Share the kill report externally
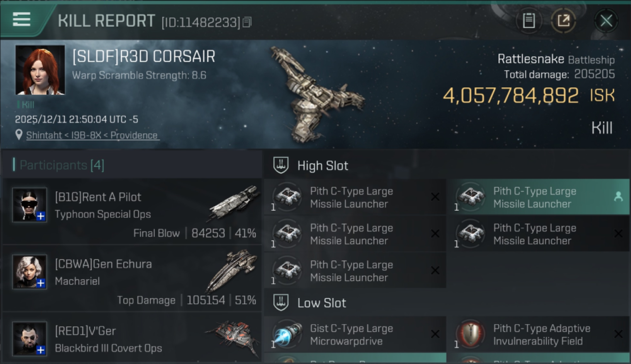 pos(564,20)
